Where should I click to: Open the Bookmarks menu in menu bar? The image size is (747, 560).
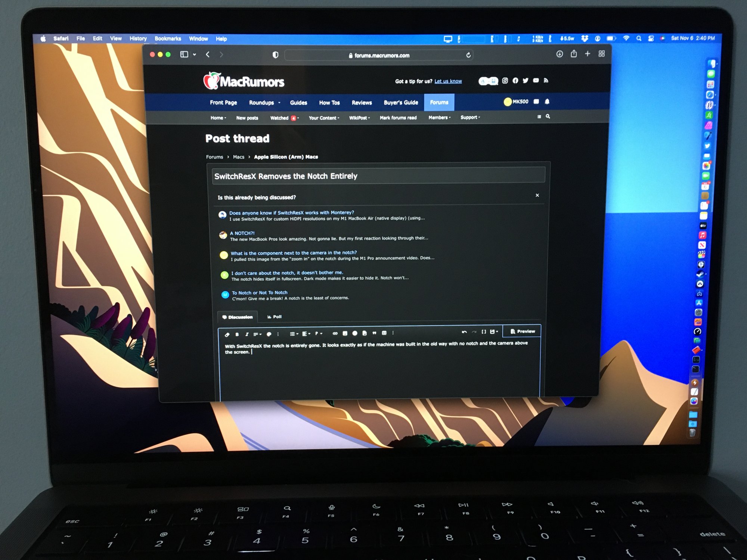(168, 38)
